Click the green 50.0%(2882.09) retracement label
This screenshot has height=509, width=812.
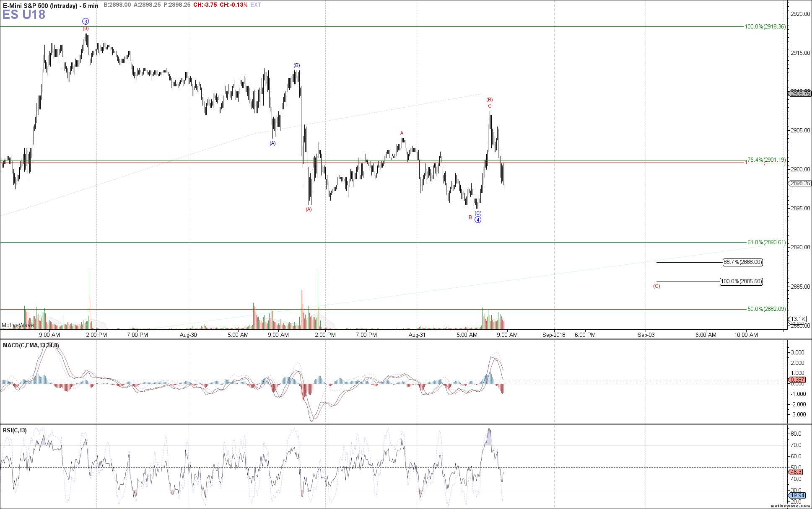point(766,309)
